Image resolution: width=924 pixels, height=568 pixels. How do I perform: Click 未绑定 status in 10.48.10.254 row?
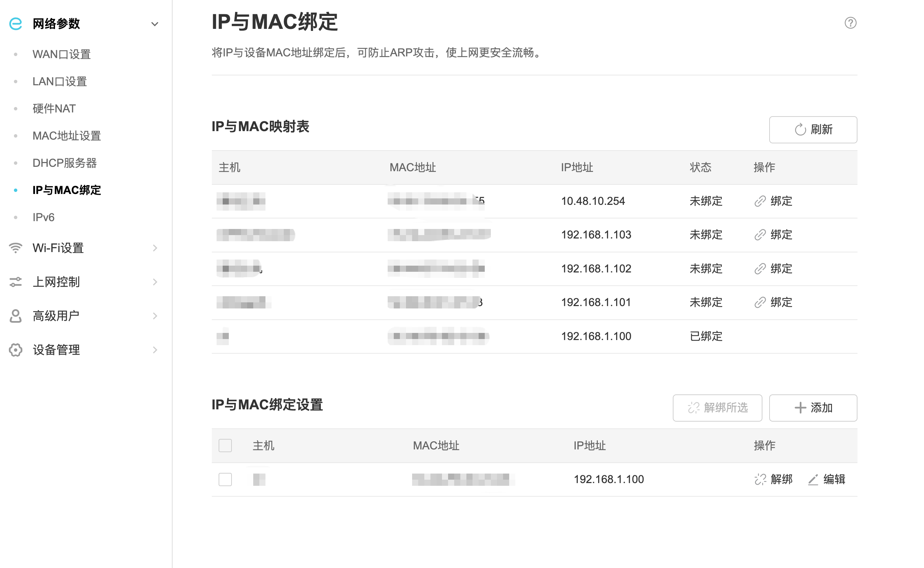click(x=706, y=201)
